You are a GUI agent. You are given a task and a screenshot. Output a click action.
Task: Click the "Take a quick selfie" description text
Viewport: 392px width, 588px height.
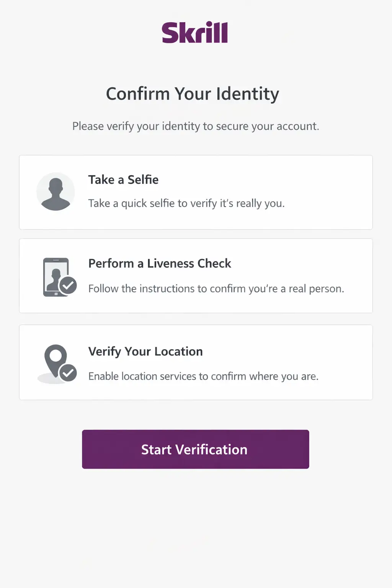[x=186, y=203]
